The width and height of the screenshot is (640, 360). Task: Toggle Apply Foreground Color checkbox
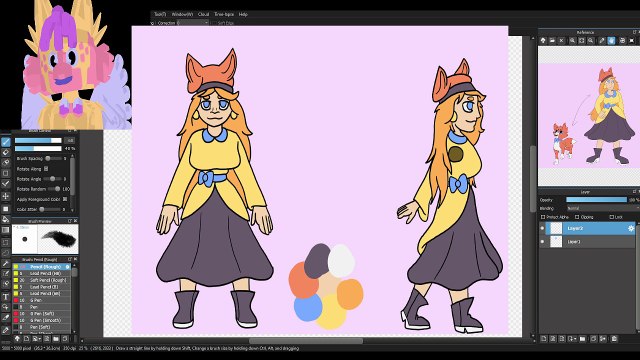click(x=65, y=199)
